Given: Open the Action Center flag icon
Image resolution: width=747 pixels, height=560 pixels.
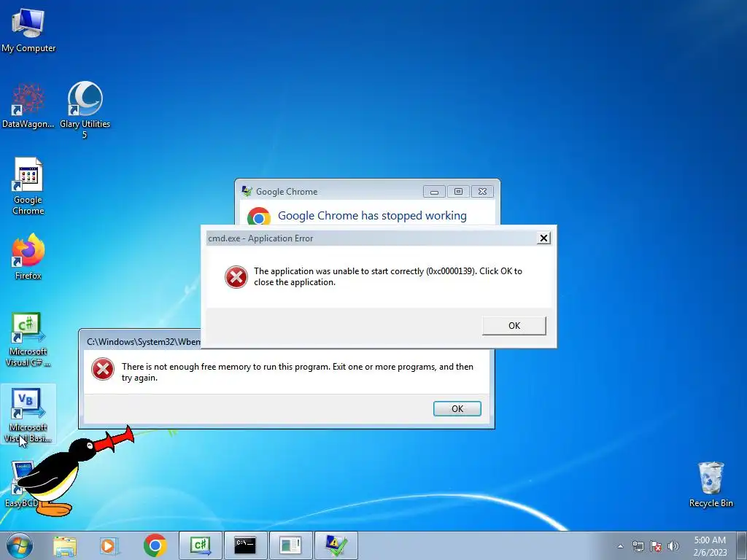Looking at the screenshot, I should point(656,546).
